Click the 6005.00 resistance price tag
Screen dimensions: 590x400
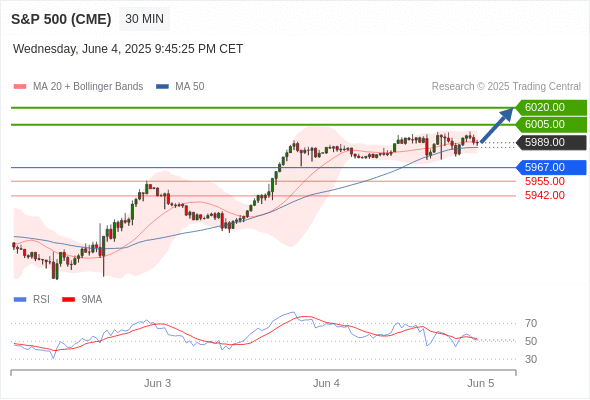tap(551, 125)
